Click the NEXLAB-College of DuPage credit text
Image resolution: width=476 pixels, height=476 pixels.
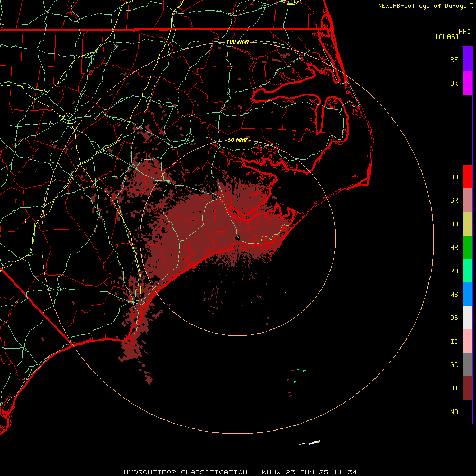tap(422, 6)
